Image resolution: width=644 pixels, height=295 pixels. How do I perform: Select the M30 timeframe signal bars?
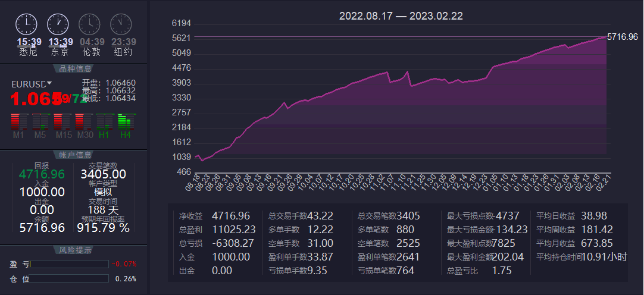tap(84, 122)
